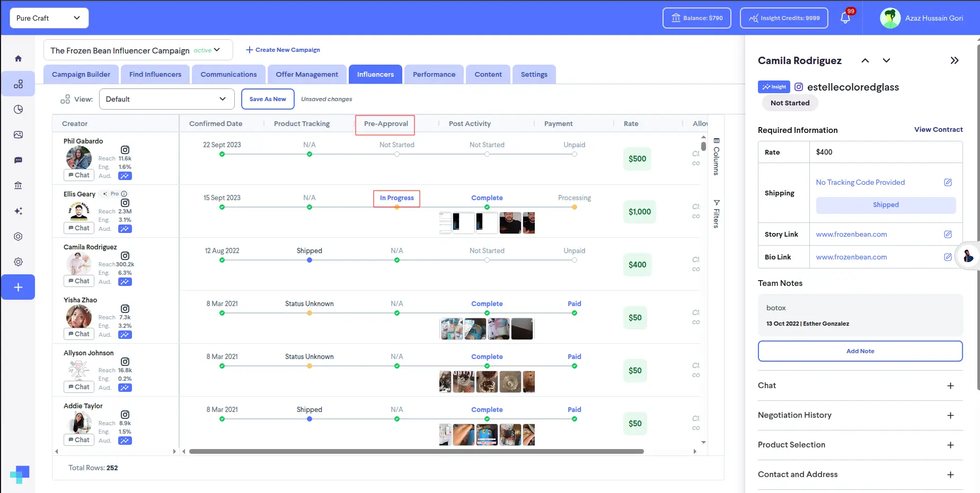
Task: Expand the Chat section
Action: 950,386
